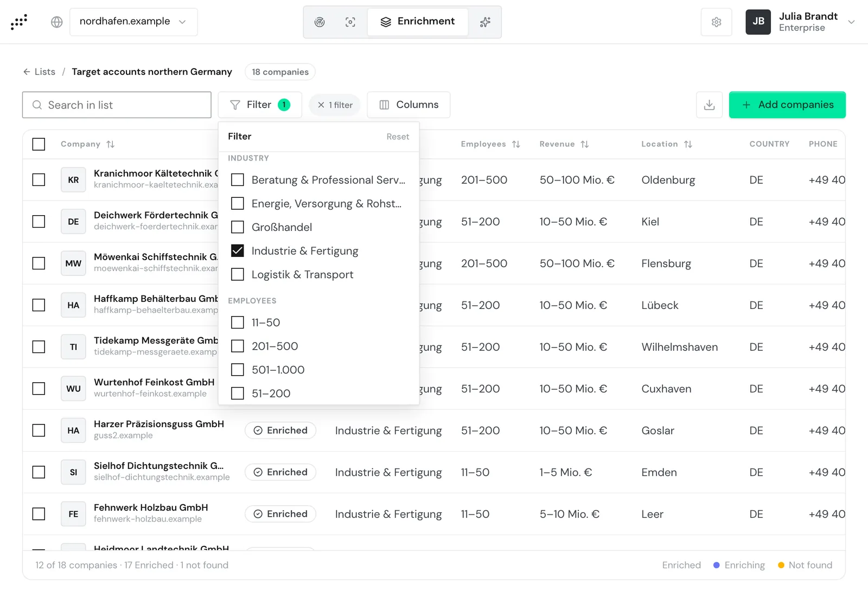868x599 pixels.
Task: Click the JB user avatar
Action: [x=758, y=22]
